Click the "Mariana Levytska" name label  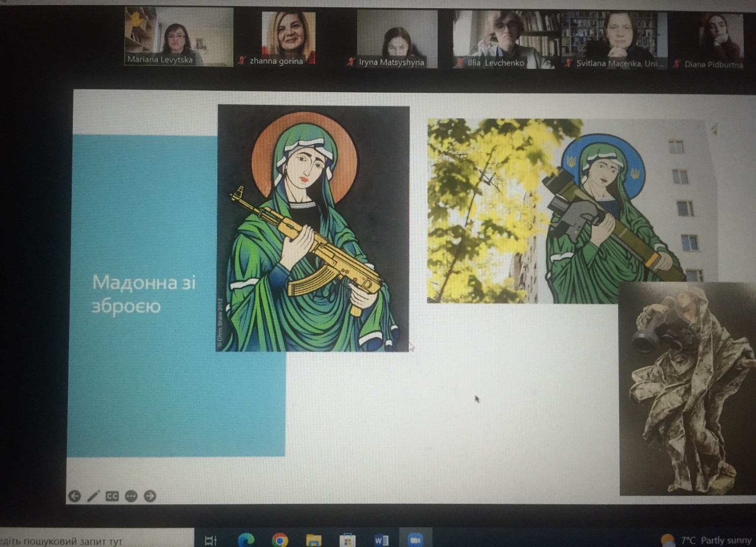(160, 60)
